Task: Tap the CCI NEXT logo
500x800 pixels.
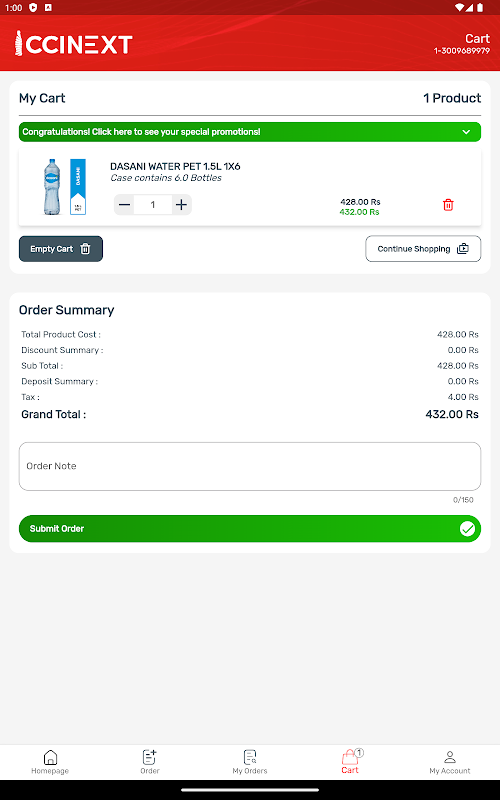Action: click(x=74, y=43)
